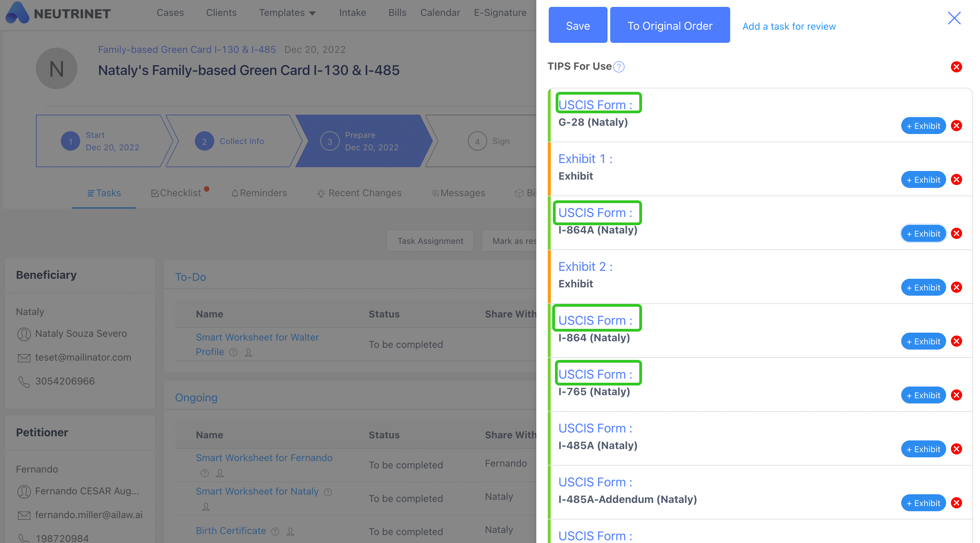980x543 pixels.
Task: Open the Templates dropdown menu
Action: pos(287,13)
